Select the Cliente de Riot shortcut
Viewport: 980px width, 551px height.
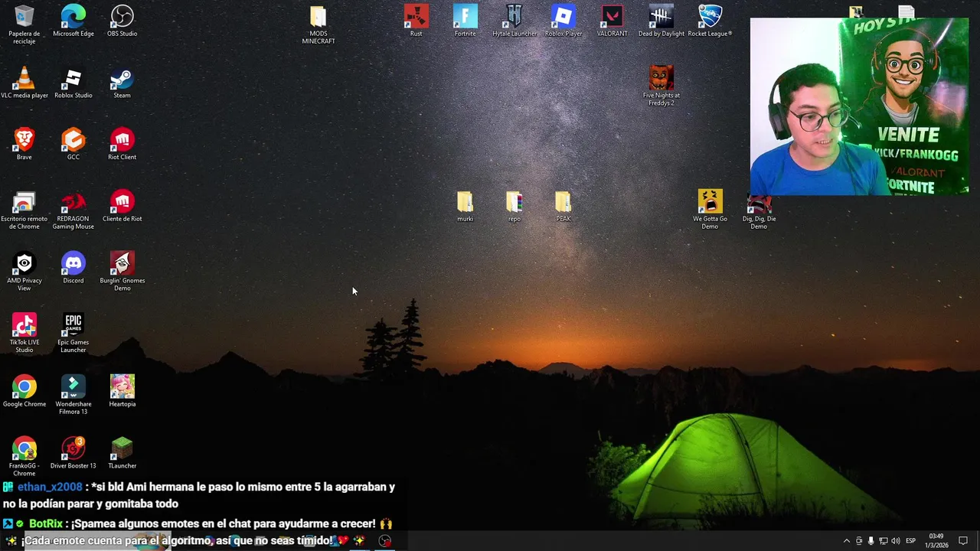[x=122, y=206]
